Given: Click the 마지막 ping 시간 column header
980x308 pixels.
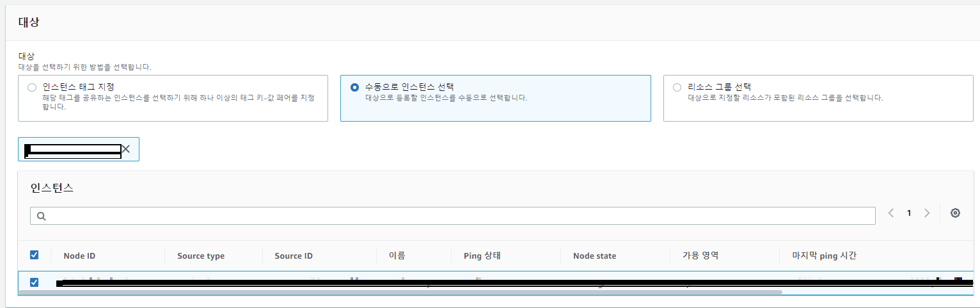Looking at the screenshot, I should tap(825, 255).
